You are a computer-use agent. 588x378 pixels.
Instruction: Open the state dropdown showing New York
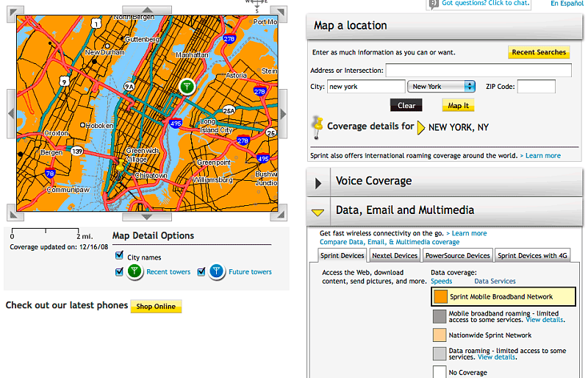coord(442,86)
